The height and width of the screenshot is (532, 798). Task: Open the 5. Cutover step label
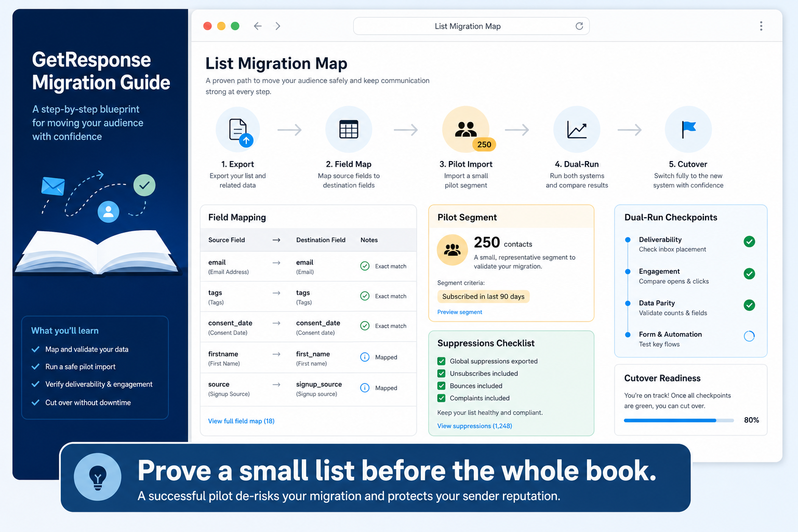click(x=688, y=164)
